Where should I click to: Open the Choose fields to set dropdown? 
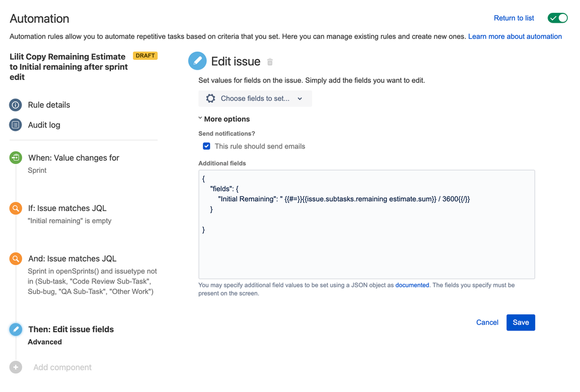255,99
